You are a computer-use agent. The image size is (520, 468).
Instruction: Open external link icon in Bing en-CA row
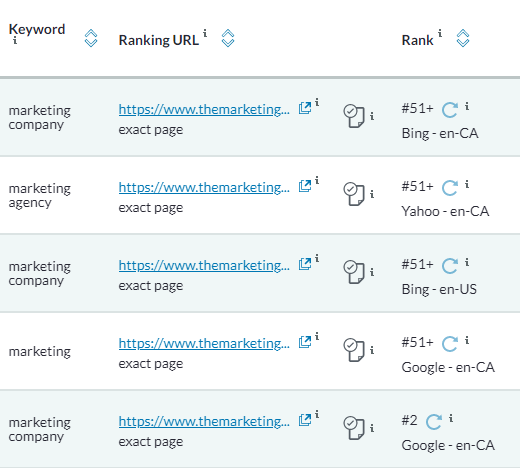(305, 108)
